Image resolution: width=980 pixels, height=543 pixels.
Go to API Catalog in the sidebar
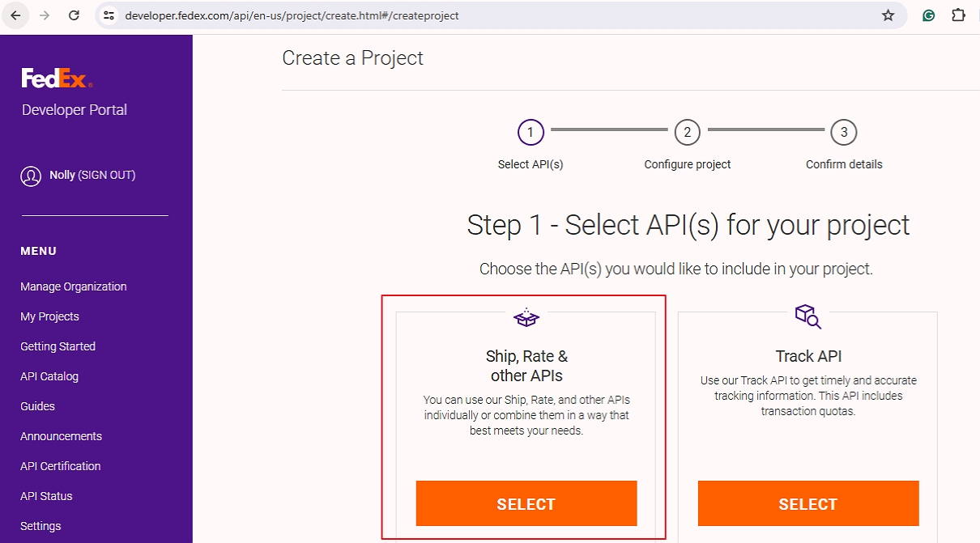tap(49, 376)
